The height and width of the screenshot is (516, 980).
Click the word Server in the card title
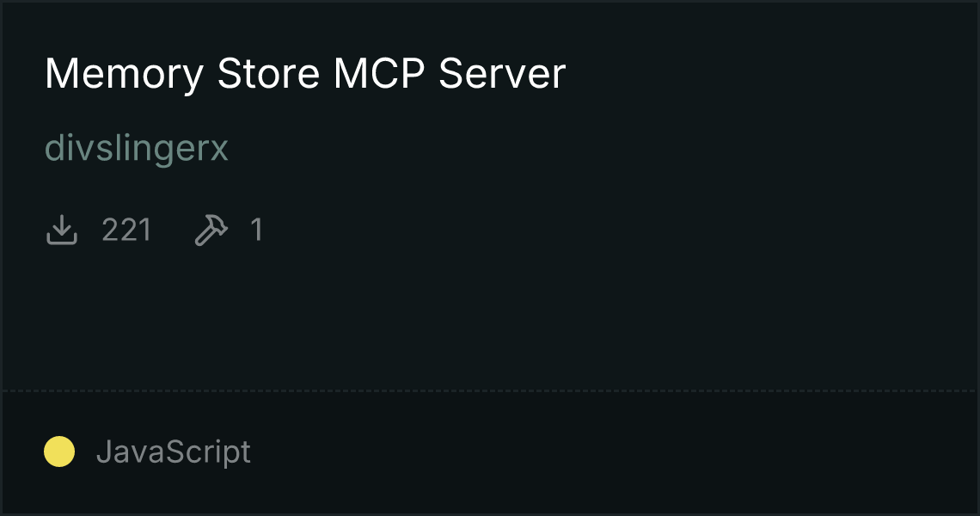tap(502, 74)
